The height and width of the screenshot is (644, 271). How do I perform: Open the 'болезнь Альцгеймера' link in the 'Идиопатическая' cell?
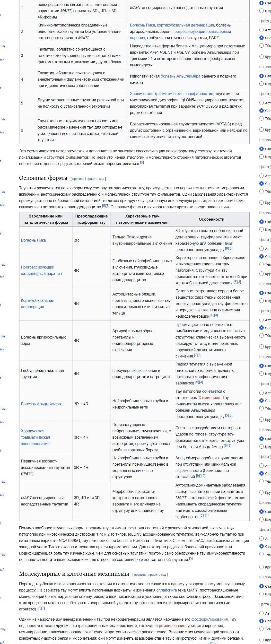click(181, 76)
